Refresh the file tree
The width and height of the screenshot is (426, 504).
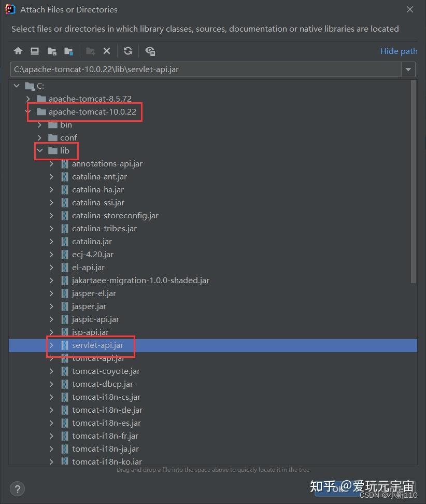128,51
